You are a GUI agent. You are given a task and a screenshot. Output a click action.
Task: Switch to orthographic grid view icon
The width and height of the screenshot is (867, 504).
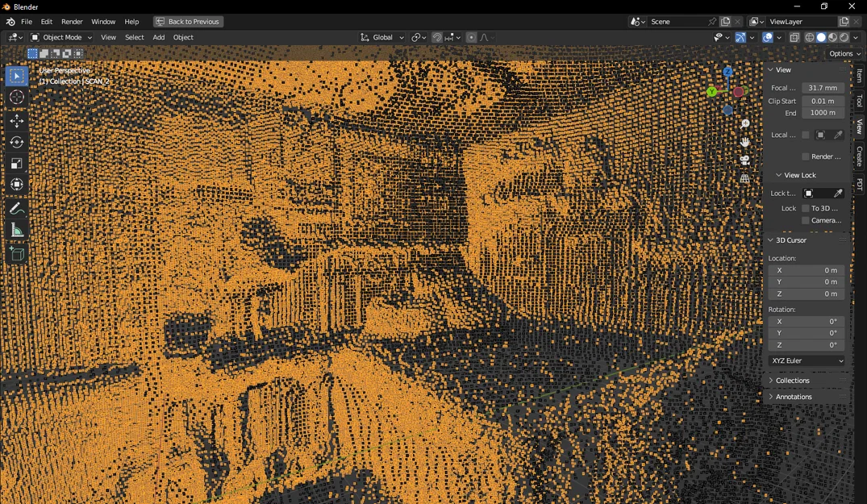[x=744, y=178]
